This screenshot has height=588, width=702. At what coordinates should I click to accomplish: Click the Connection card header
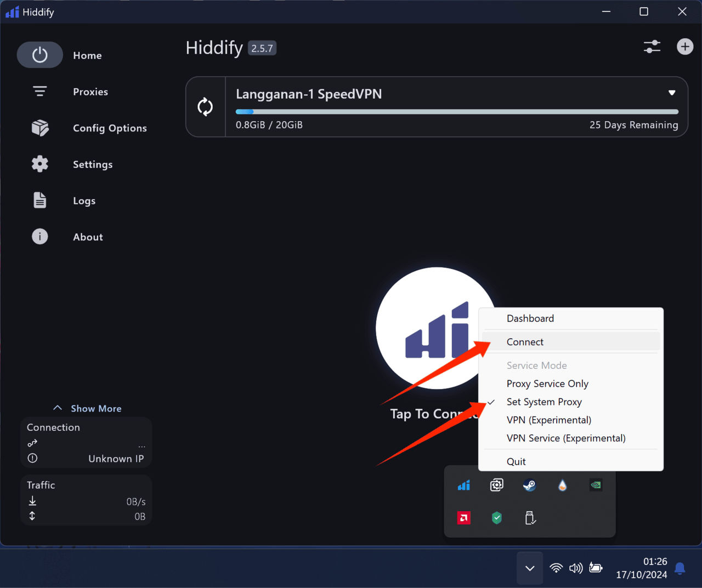point(53,427)
